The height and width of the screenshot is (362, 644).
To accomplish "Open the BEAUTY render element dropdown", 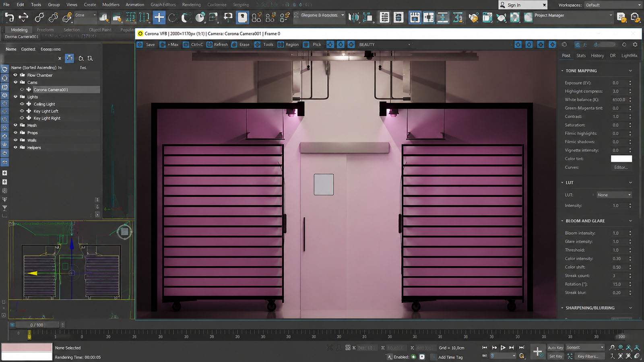I will coord(384,45).
